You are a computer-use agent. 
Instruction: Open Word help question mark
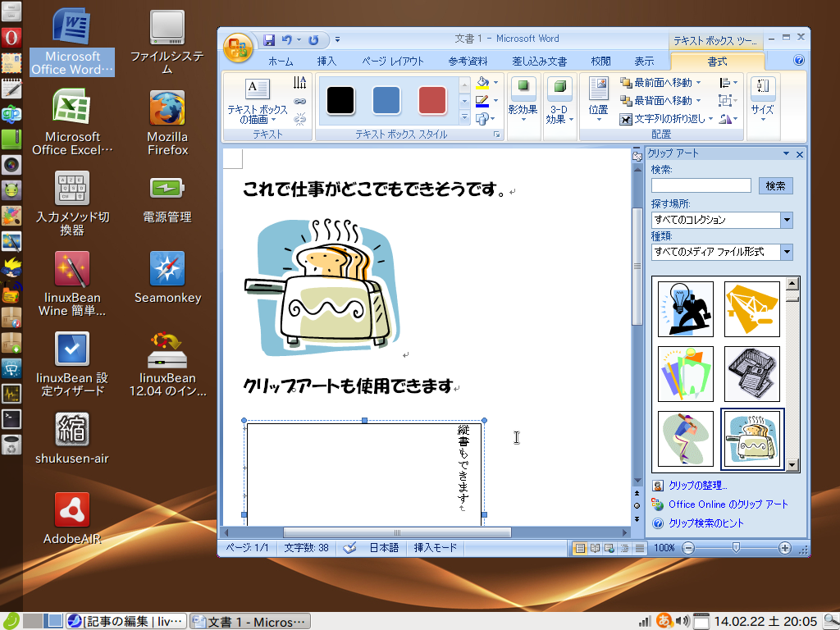798,60
